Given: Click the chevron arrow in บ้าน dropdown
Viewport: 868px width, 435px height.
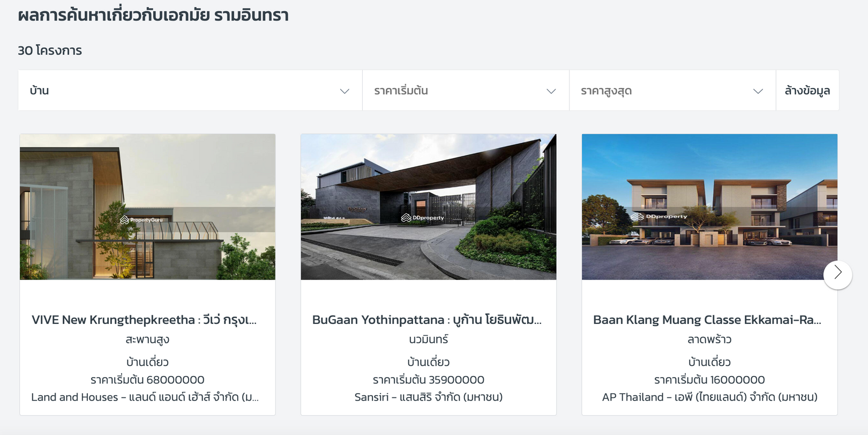Looking at the screenshot, I should coord(345,91).
